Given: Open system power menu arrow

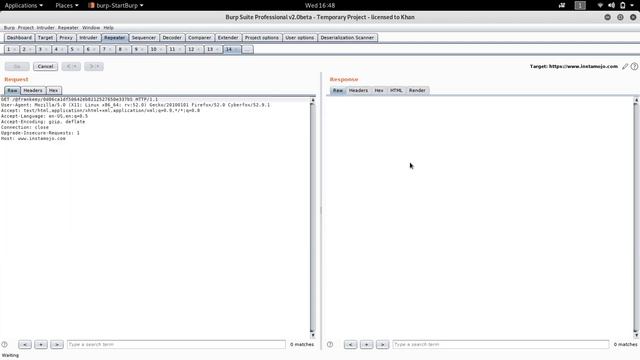Looking at the screenshot, I should point(632,5).
